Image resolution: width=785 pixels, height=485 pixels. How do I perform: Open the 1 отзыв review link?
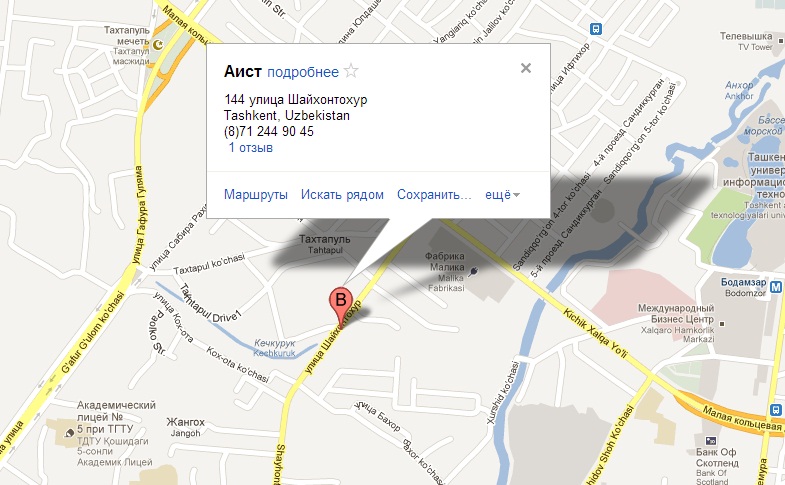pyautogui.click(x=251, y=148)
